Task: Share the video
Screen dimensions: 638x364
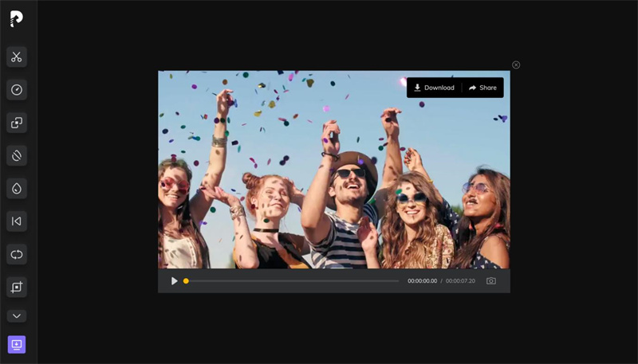Action: [x=482, y=88]
